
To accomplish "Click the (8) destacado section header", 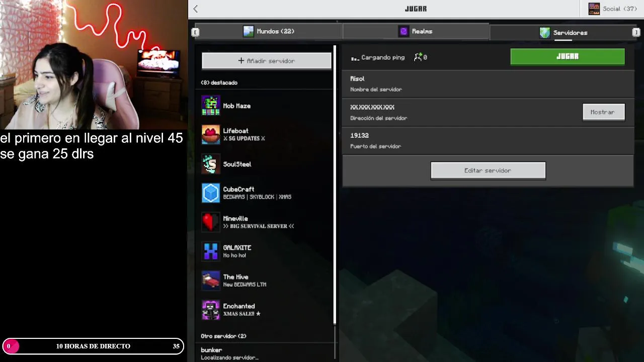I will pos(219,82).
